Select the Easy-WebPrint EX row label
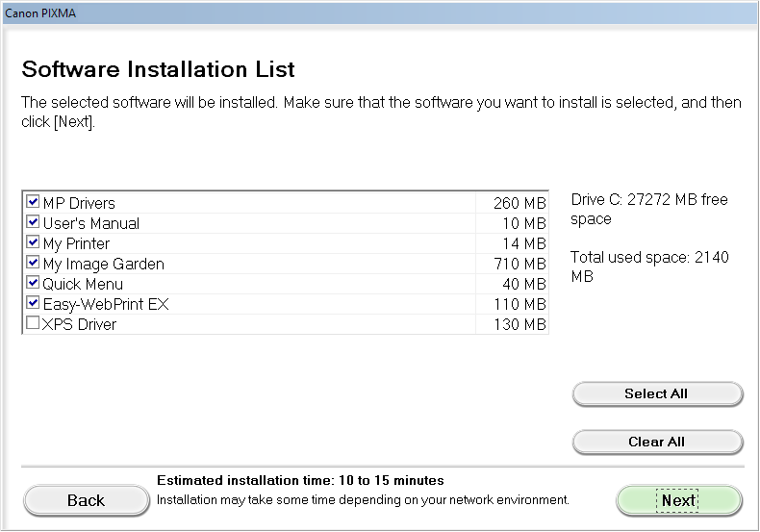The image size is (760, 532). click(x=106, y=304)
